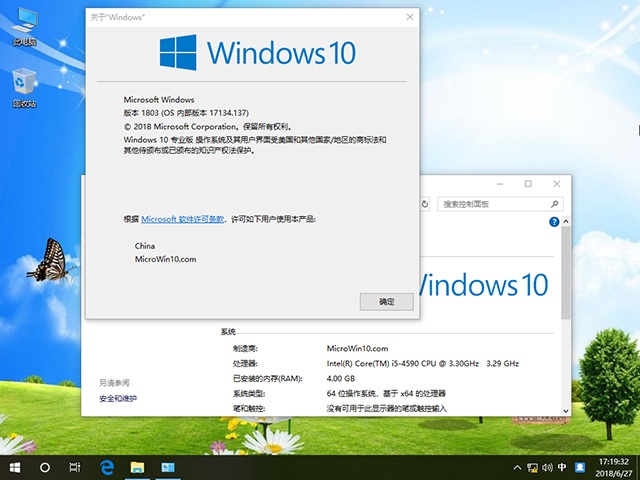Switch to the control panel taskbar button

click(168, 467)
